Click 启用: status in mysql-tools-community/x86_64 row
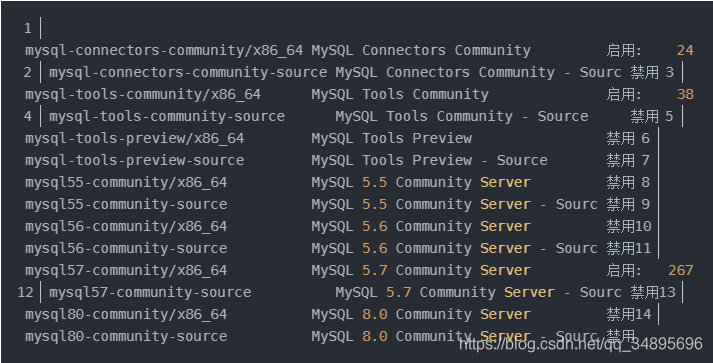This screenshot has width=713, height=363. pos(624,95)
